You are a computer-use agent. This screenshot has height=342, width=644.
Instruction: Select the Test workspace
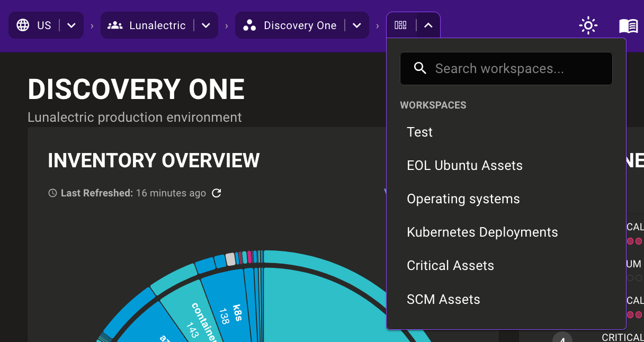pyautogui.click(x=419, y=132)
